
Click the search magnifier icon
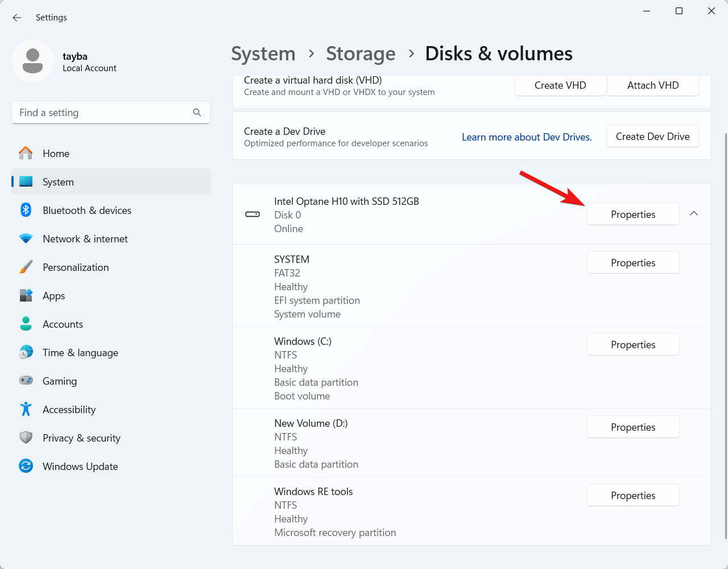(197, 113)
